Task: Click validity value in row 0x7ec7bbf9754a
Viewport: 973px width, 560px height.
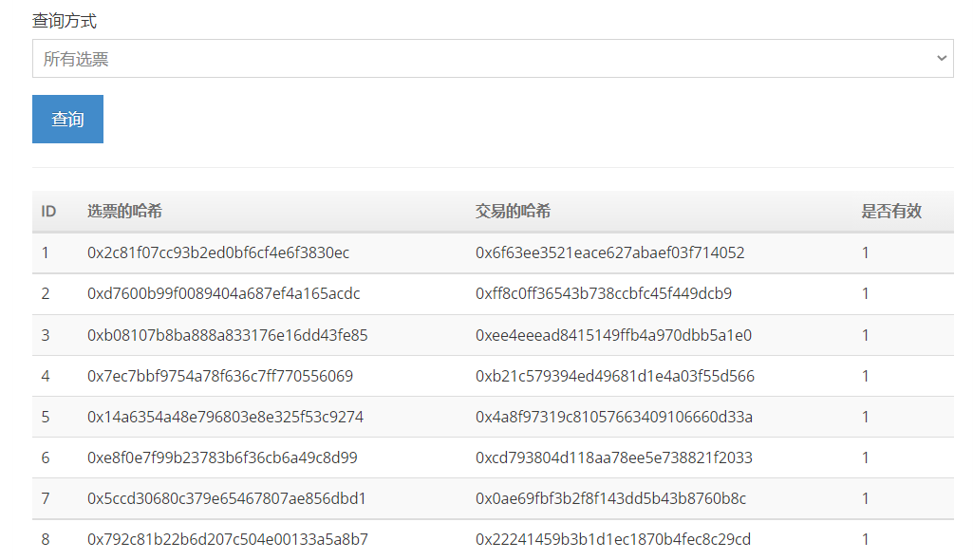Action: pyautogui.click(x=865, y=376)
